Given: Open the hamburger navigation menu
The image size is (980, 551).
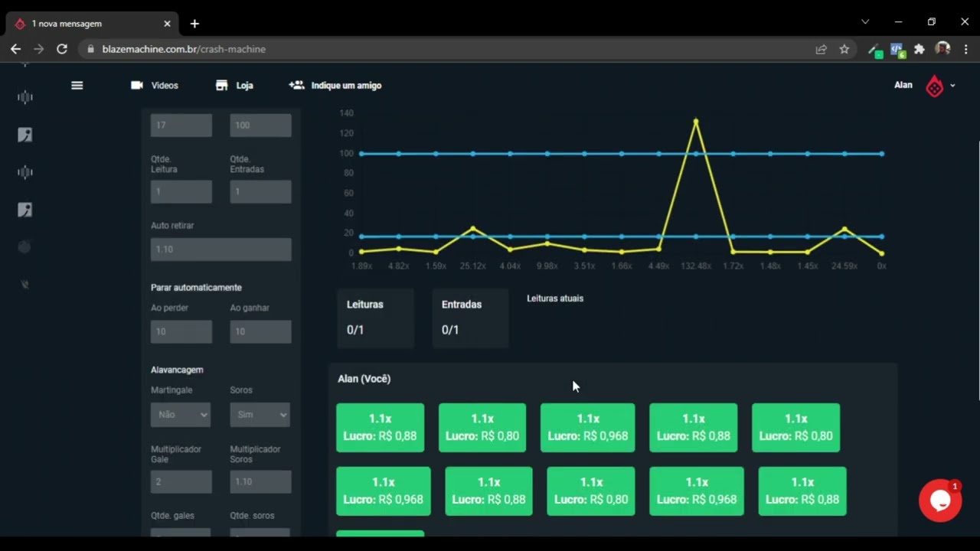Looking at the screenshot, I should click(x=77, y=86).
